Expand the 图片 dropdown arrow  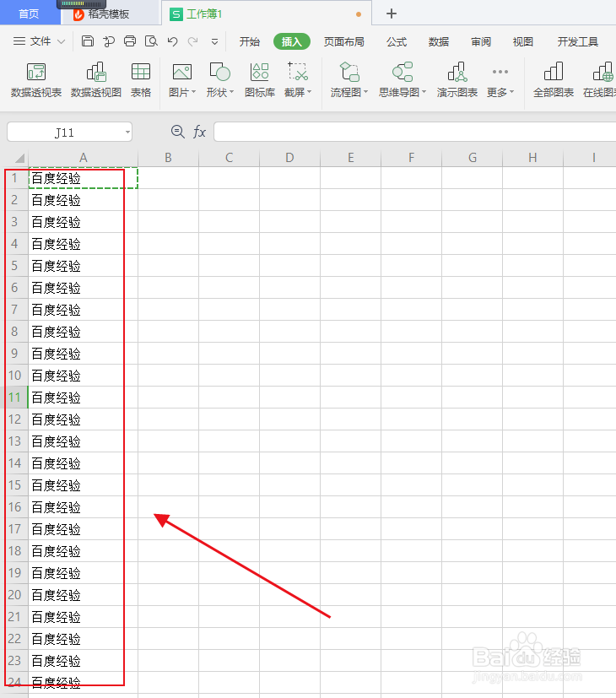(x=193, y=92)
